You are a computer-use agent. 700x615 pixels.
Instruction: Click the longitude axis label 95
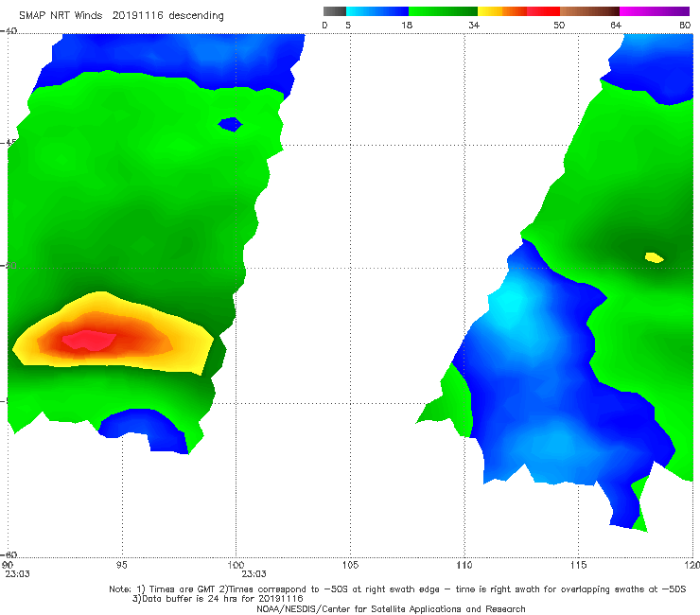tap(121, 565)
